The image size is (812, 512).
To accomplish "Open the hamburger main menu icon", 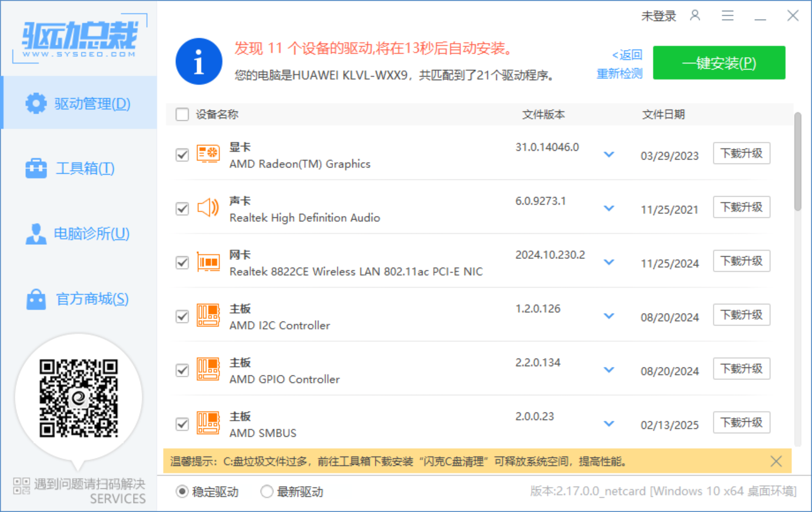I will coord(728,15).
